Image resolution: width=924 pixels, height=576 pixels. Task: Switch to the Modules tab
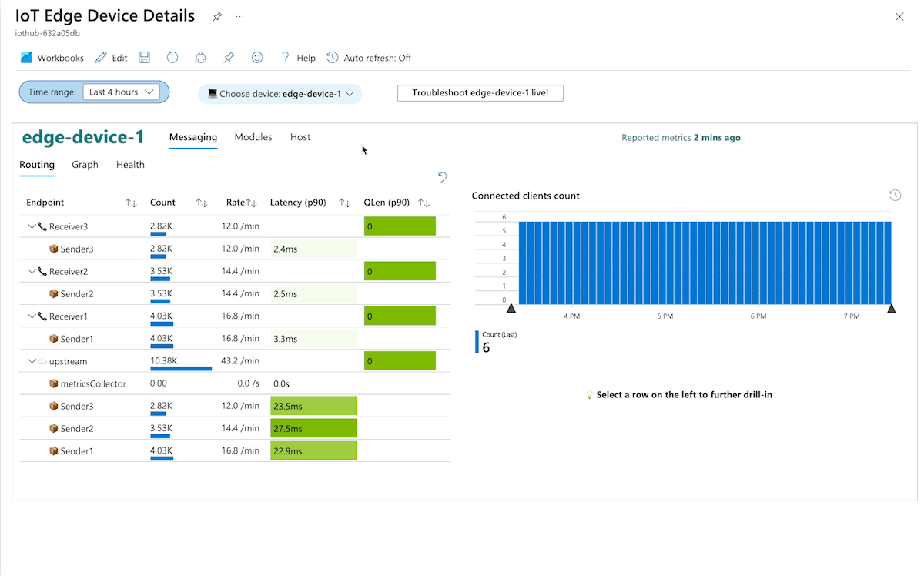(253, 137)
